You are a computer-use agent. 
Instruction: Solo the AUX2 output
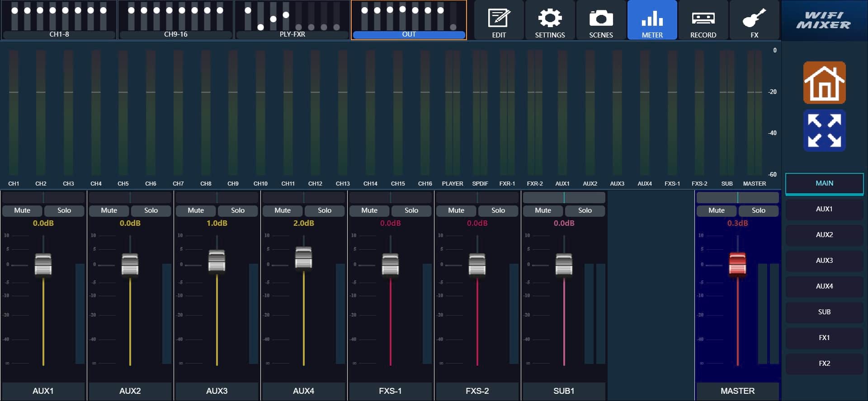coord(151,210)
